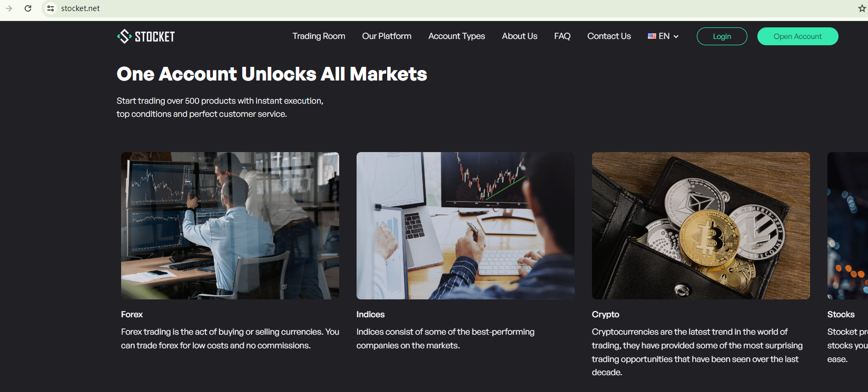Open the Our Platform menu item
The image size is (868, 392).
click(387, 36)
